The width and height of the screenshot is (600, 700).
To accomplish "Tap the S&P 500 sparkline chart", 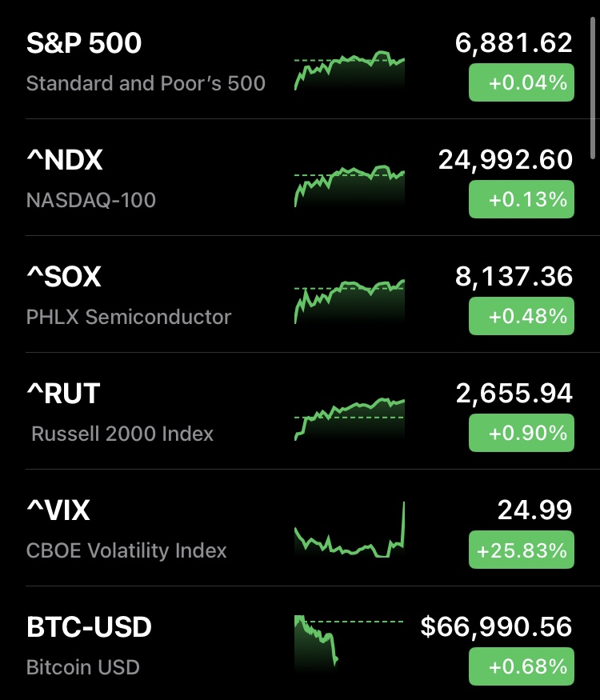I will [350, 70].
